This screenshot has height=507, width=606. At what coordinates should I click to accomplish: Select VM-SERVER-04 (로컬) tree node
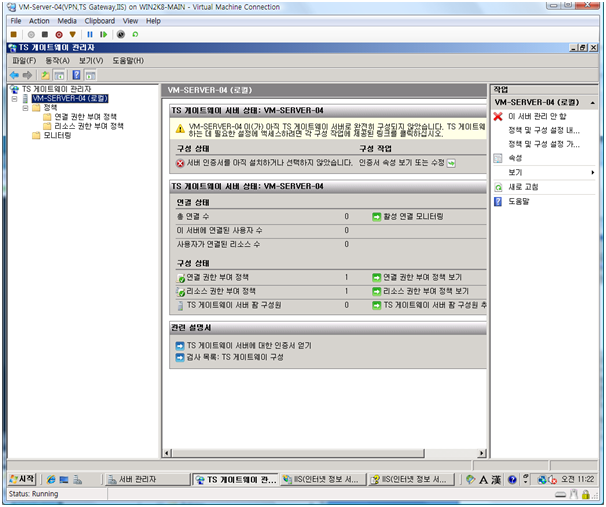point(70,99)
